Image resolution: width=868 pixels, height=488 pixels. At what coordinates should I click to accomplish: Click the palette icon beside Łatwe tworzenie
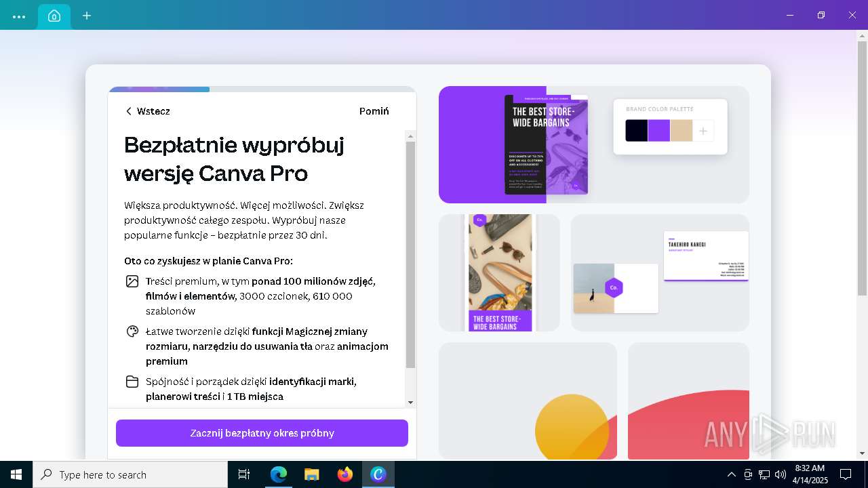pyautogui.click(x=132, y=331)
